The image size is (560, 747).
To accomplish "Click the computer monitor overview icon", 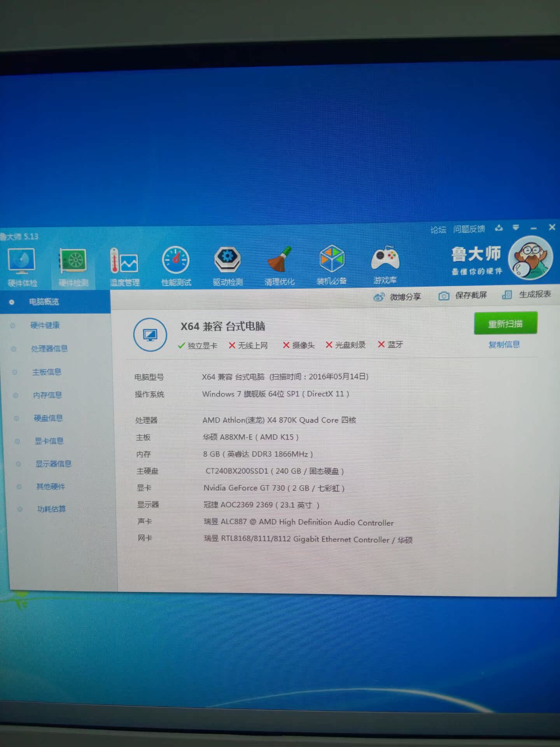I will (150, 335).
